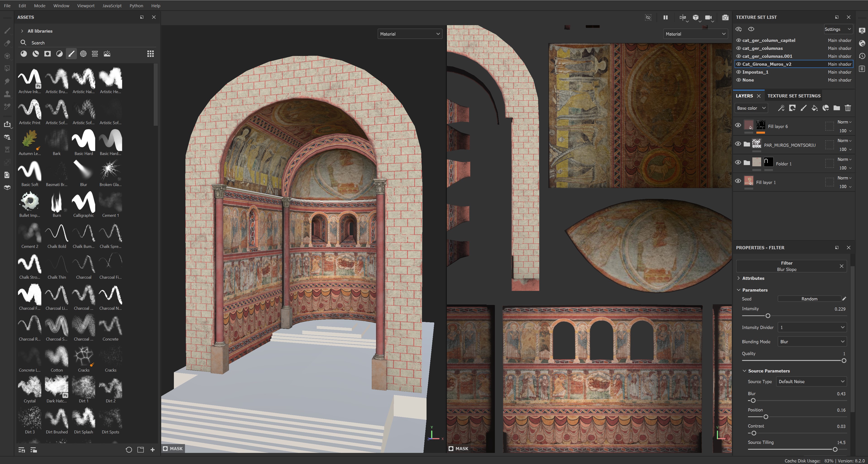868x464 pixels.
Task: Switch to Texture Set Settings tab
Action: tap(794, 96)
